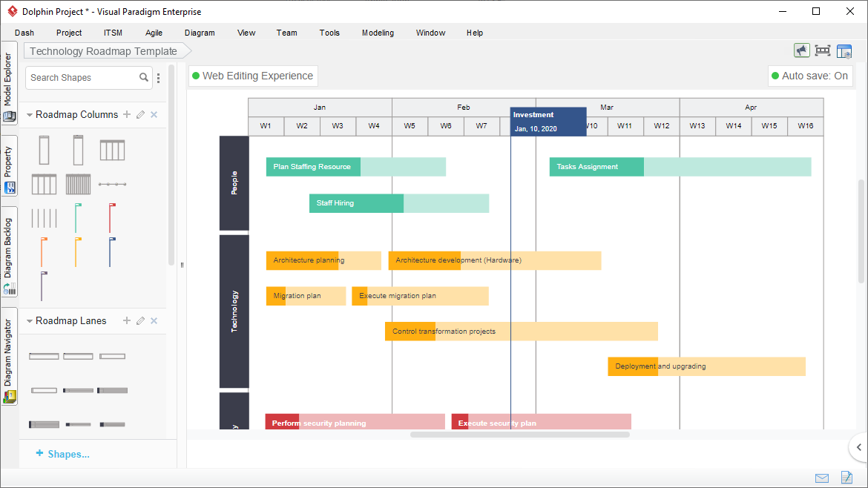Image resolution: width=868 pixels, height=488 pixels.
Task: Open the Diagram Navigator side tab
Action: pyautogui.click(x=9, y=357)
